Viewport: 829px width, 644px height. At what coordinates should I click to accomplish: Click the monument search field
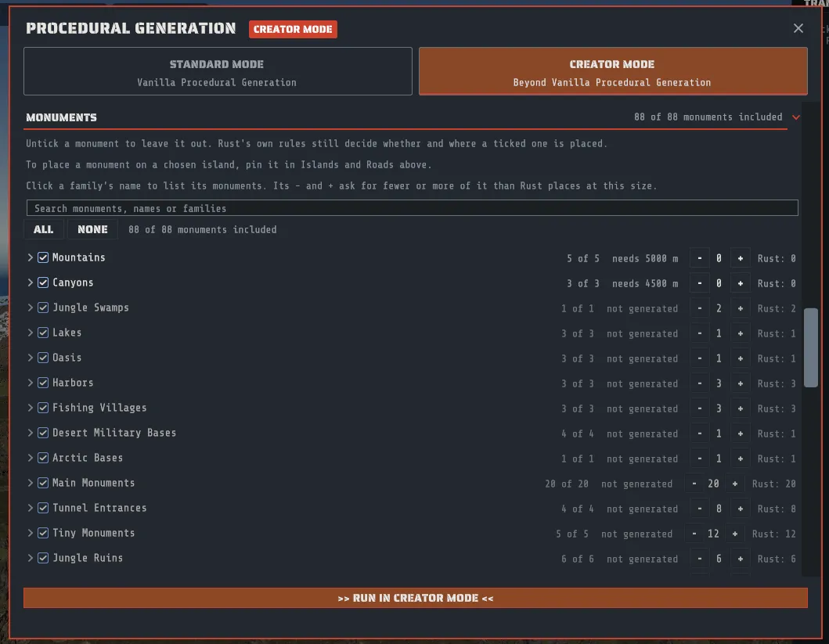pyautogui.click(x=412, y=208)
